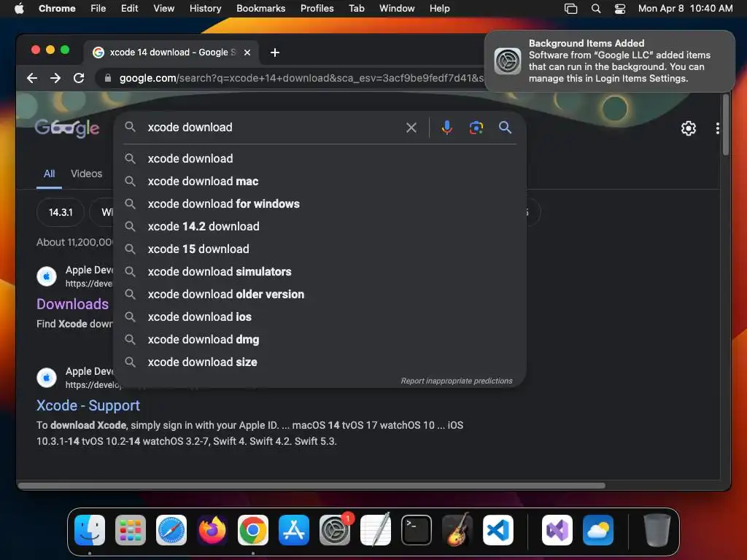747x560 pixels.
Task: Open the Trash in the Dock
Action: 657,530
